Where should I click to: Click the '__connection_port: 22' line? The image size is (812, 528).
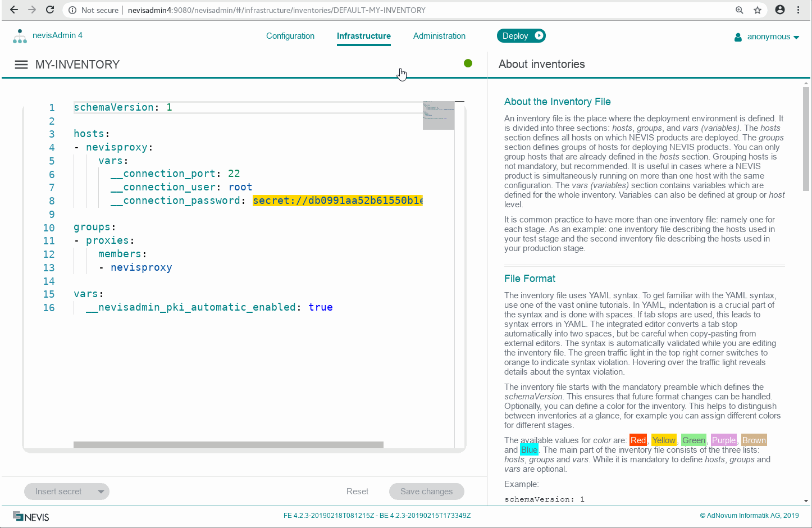pos(175,174)
